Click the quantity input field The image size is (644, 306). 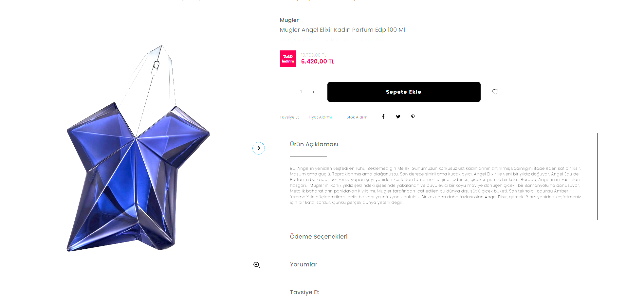(x=301, y=92)
